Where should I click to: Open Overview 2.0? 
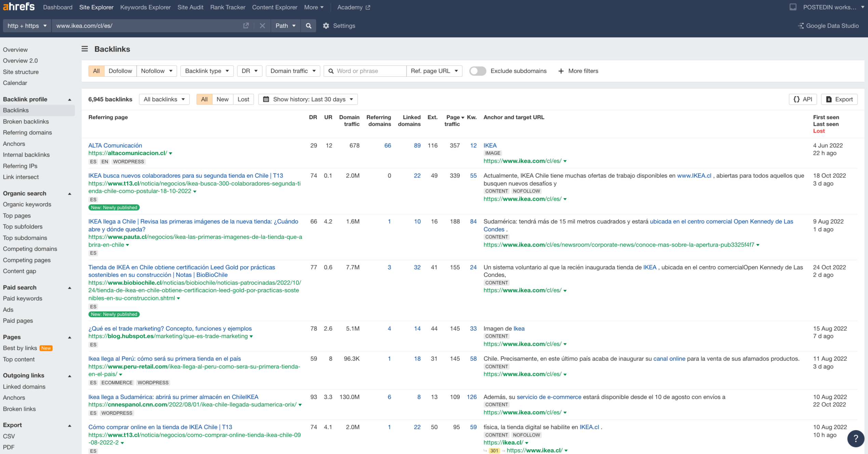20,61
